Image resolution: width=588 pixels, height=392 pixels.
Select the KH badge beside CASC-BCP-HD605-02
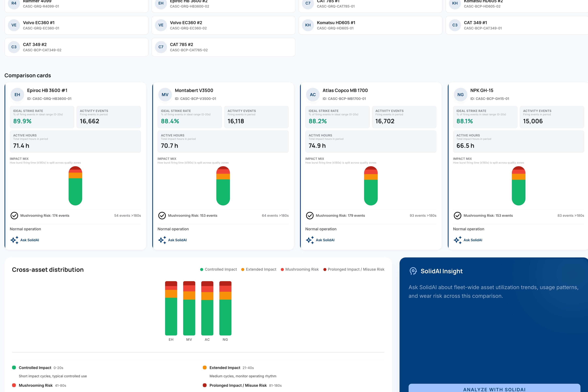click(x=455, y=3)
